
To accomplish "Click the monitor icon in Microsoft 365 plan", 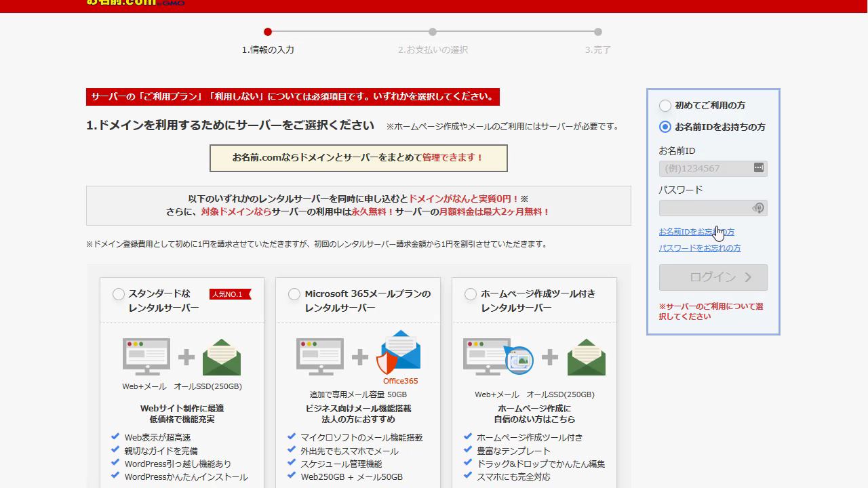I will (319, 357).
